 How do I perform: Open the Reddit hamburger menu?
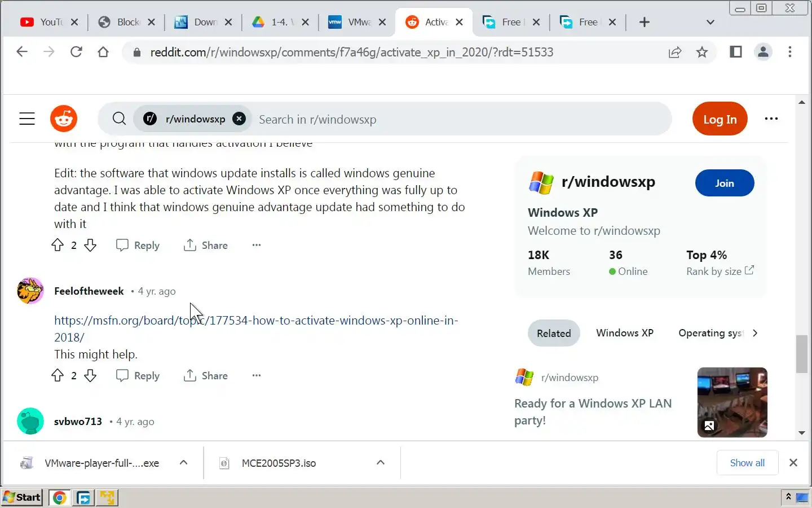27,119
